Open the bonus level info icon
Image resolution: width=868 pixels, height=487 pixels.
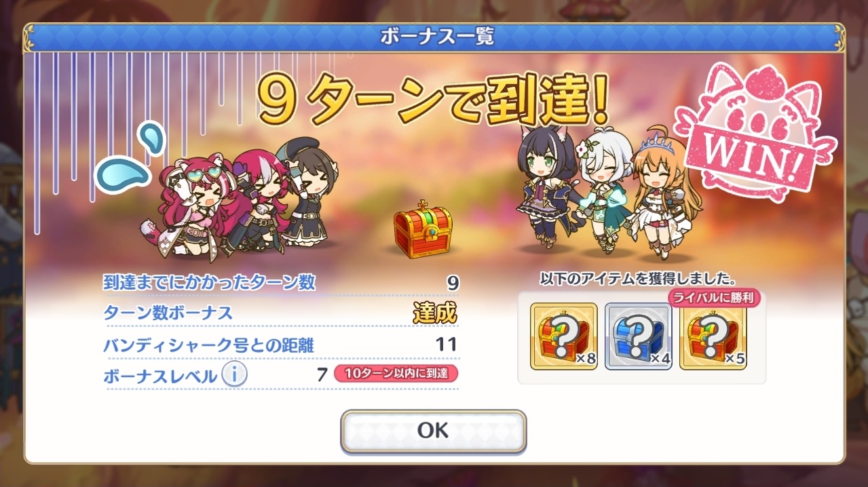(234, 374)
